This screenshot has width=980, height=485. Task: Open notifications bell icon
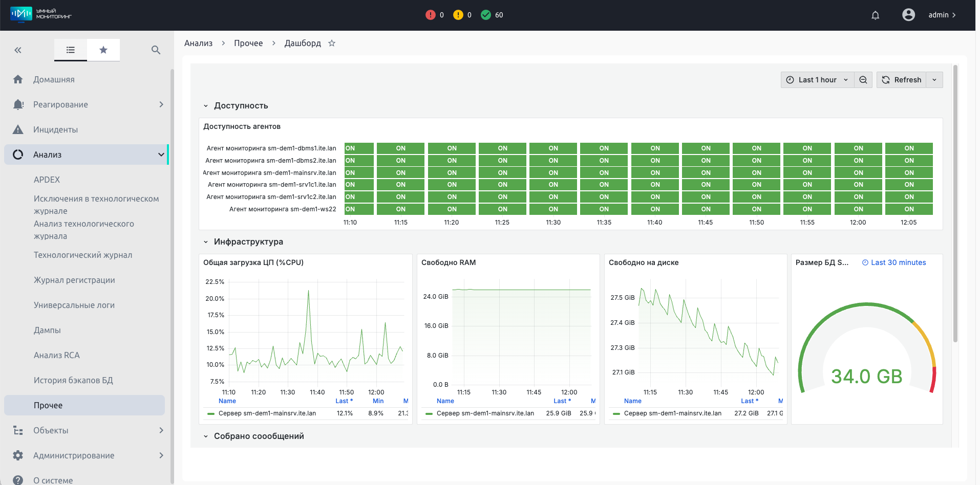pos(875,15)
